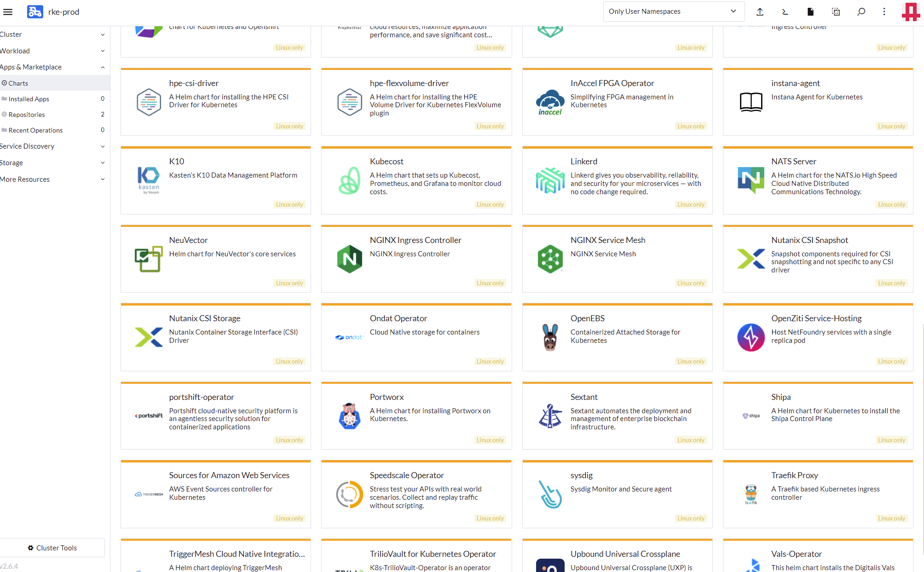Open the kubectl shell icon
924x572 pixels.
[x=785, y=12]
